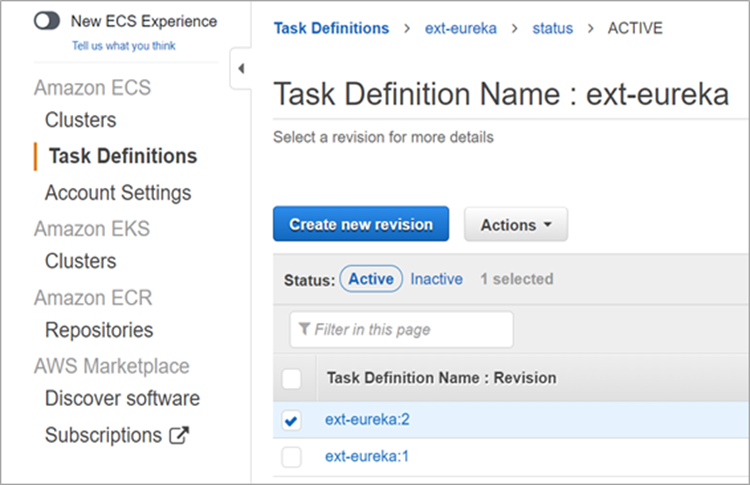Go to Account Settings in sidebar
Image resolution: width=750 pixels, height=485 pixels.
pyautogui.click(x=118, y=192)
